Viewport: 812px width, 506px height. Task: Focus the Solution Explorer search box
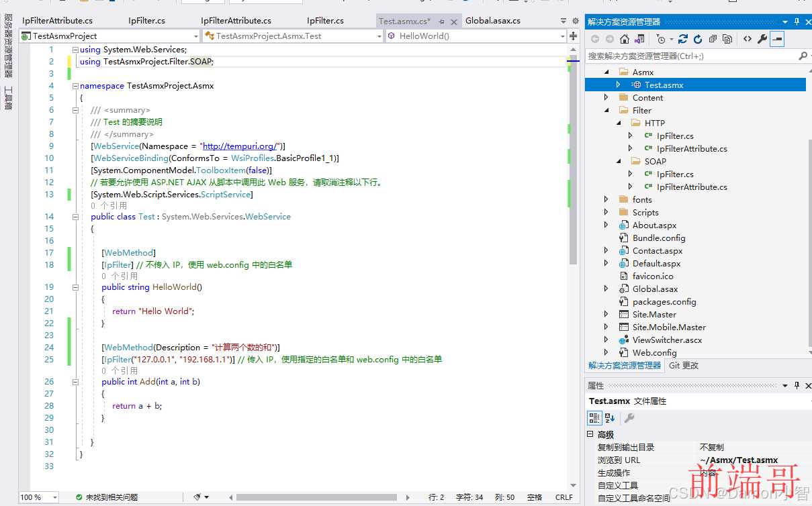point(692,56)
